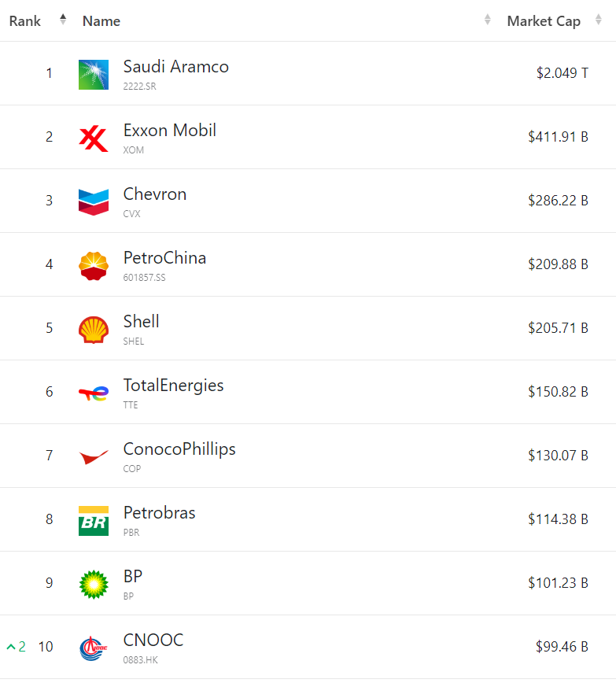Click the PetroChina flower logo
Image resolution: width=616 pixels, height=683 pixels.
point(94,264)
